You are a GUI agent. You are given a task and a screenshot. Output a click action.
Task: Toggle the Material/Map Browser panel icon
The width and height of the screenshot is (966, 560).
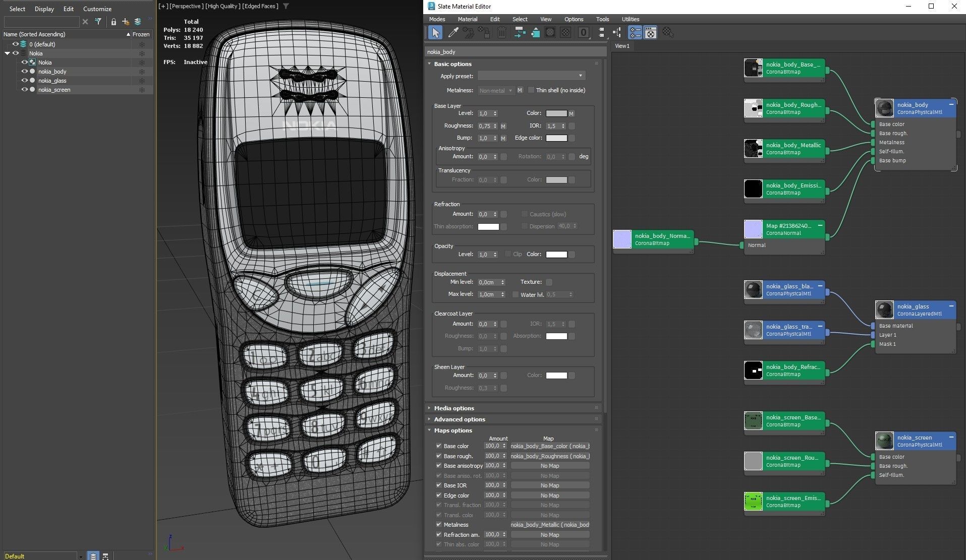(635, 33)
